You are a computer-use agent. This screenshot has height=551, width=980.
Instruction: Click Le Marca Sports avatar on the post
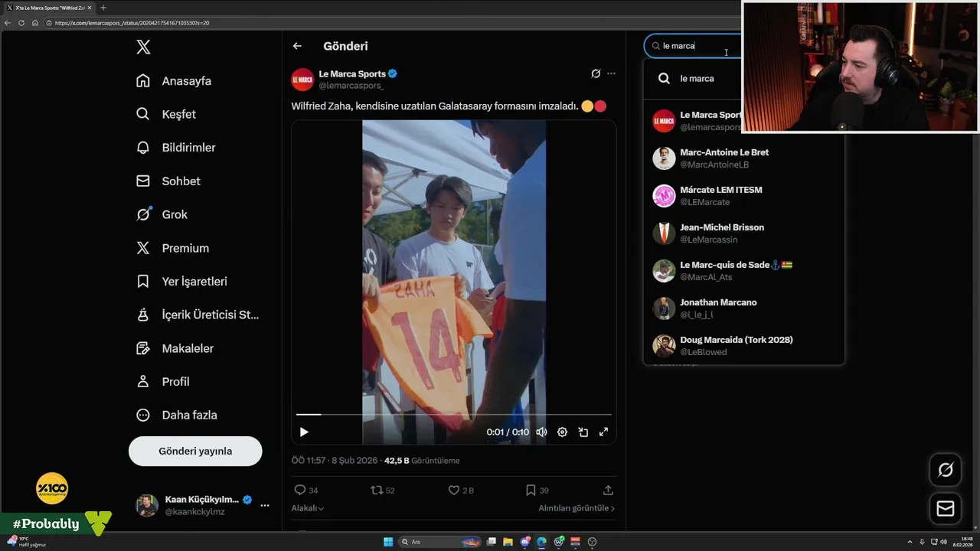point(302,80)
